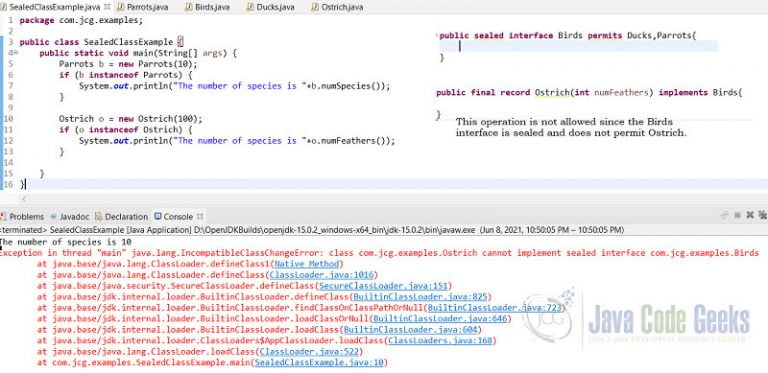Click the println line calling b.numSpecies()
768x373 pixels.
tap(235, 86)
